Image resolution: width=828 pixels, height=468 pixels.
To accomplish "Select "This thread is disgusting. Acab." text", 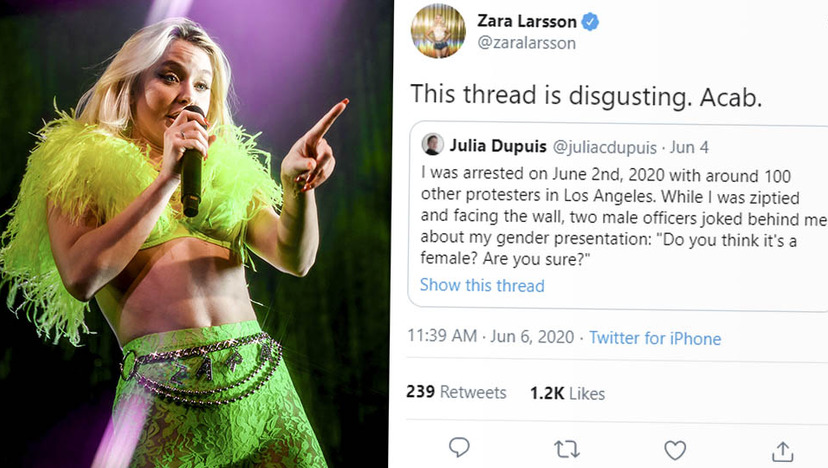I will point(586,96).
